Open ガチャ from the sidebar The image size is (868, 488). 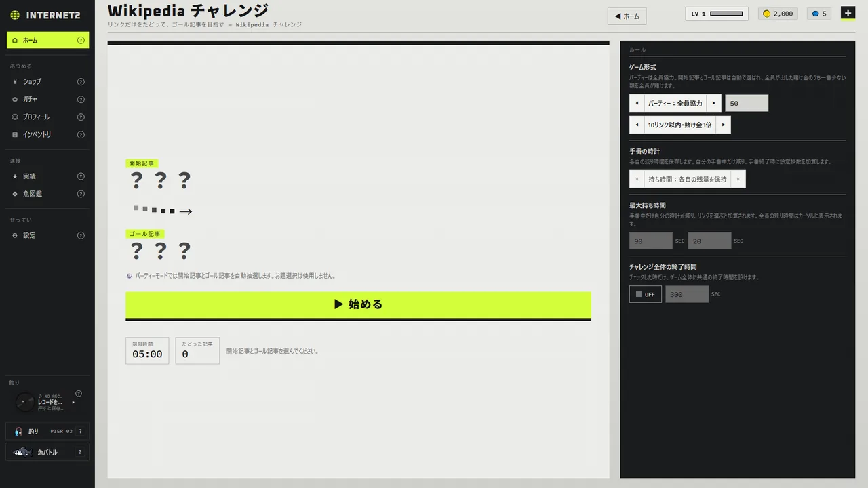47,99
